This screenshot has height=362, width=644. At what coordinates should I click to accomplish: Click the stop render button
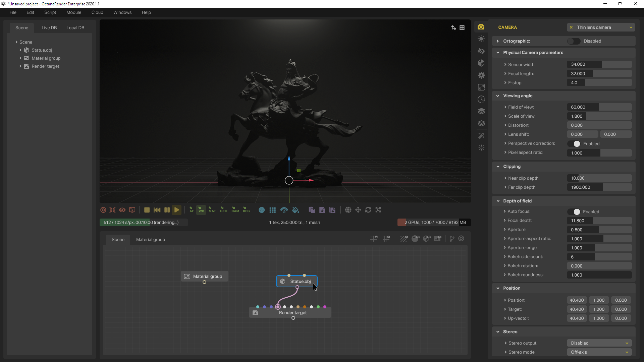click(x=147, y=210)
